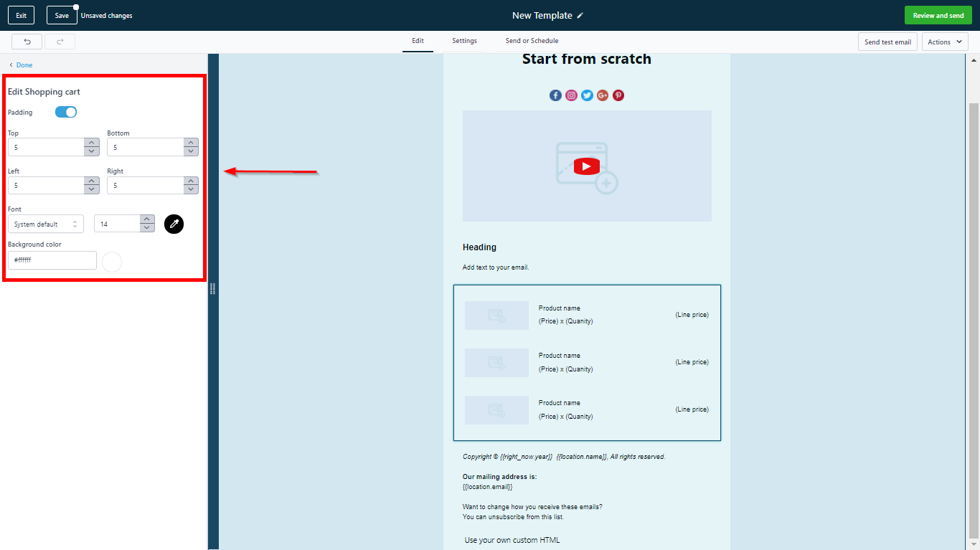Open the font color eyedropper icon
The height and width of the screenshot is (550, 980).
174,224
